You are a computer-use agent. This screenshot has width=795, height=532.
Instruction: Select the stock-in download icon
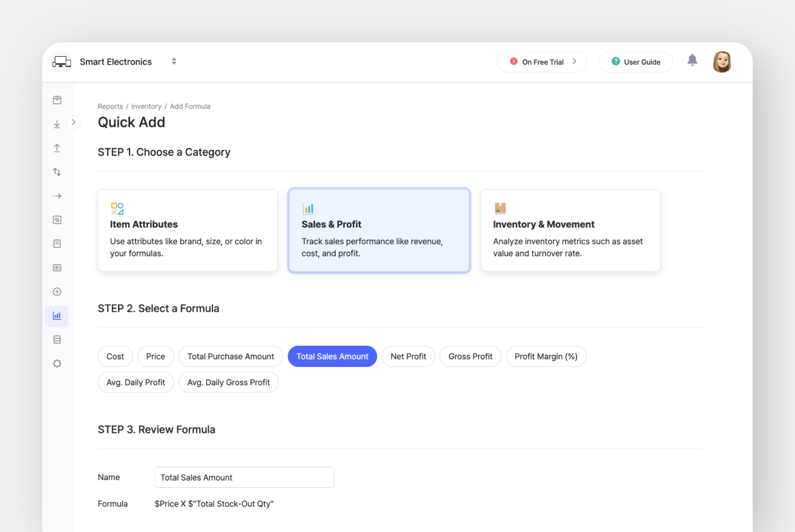[x=57, y=123]
